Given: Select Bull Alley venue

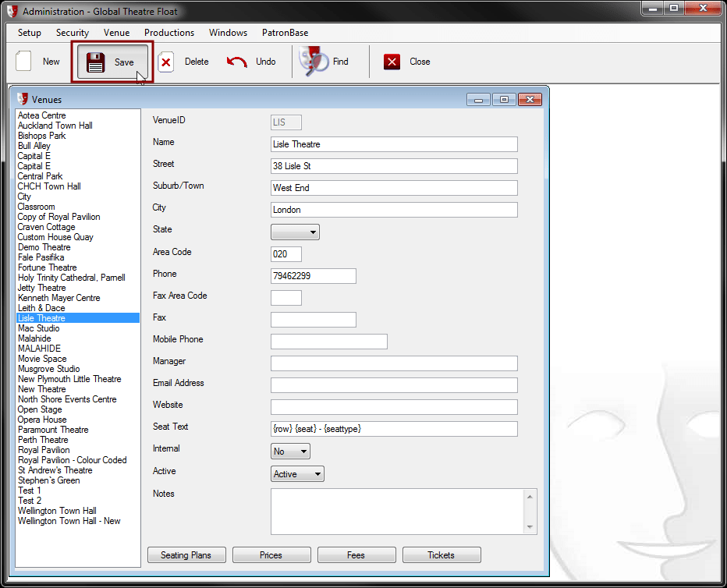Looking at the screenshot, I should (x=34, y=146).
